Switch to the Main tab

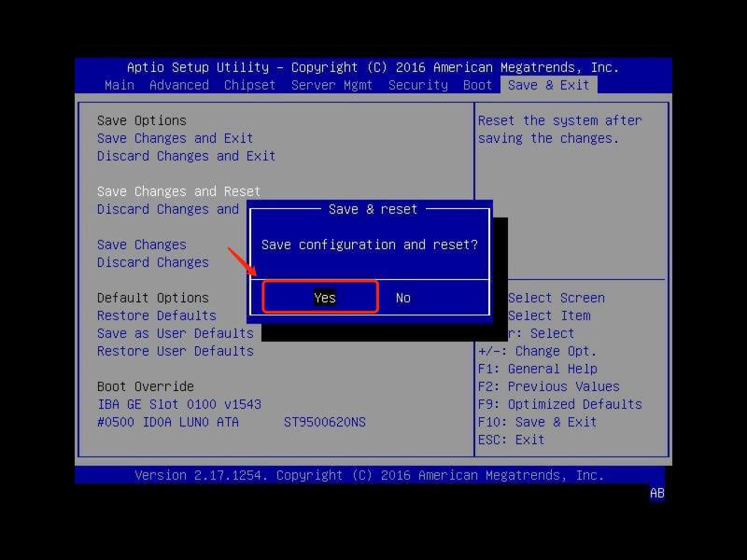point(119,85)
